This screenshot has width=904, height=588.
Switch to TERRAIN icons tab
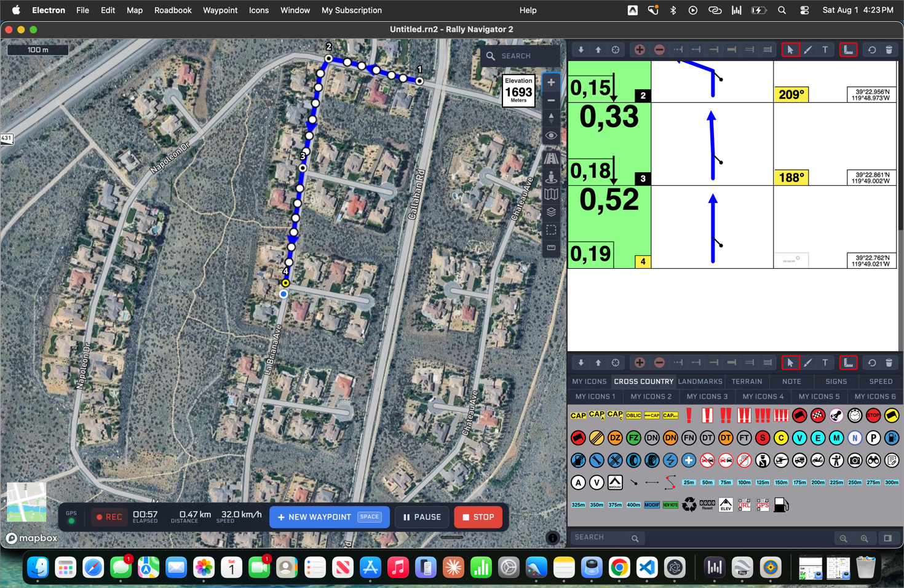click(x=747, y=381)
